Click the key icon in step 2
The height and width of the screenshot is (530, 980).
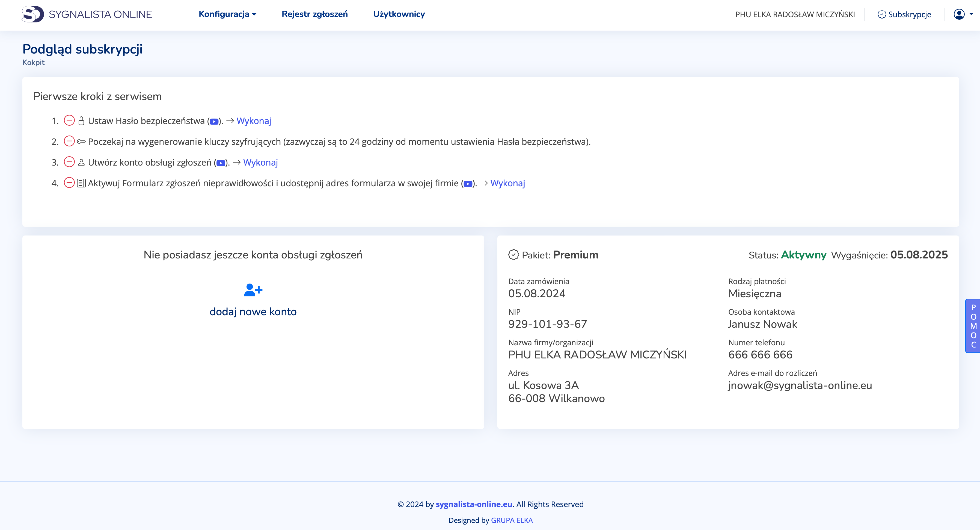pos(81,142)
